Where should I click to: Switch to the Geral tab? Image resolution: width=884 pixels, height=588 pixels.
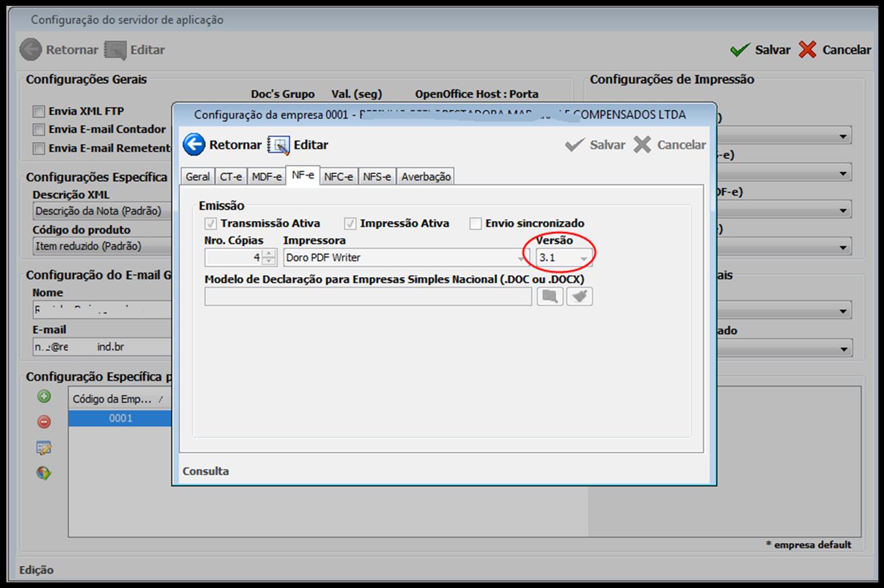[x=198, y=177]
